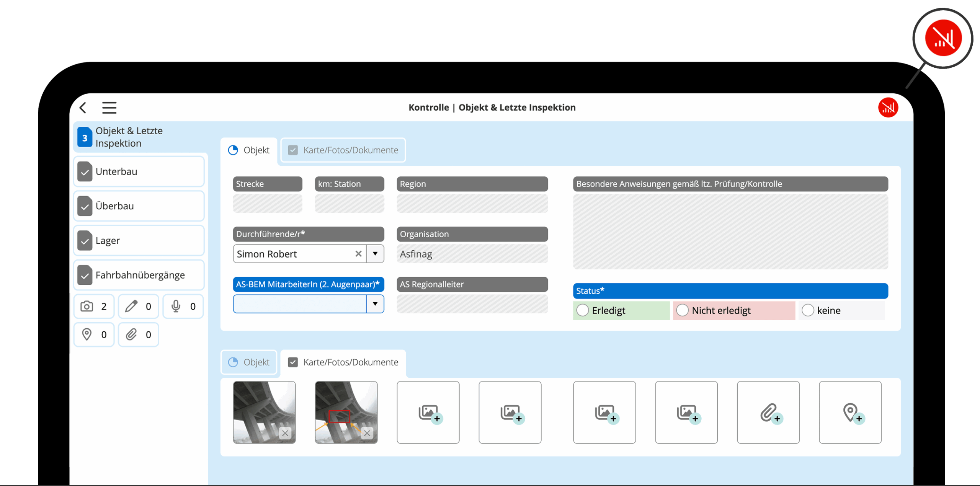Click the add-image placeholder tile
The image size is (980, 486).
coord(428,413)
